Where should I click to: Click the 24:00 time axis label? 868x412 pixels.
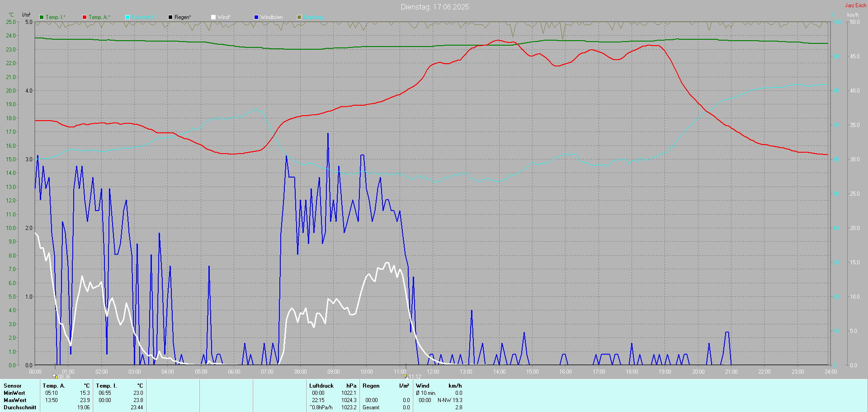831,372
